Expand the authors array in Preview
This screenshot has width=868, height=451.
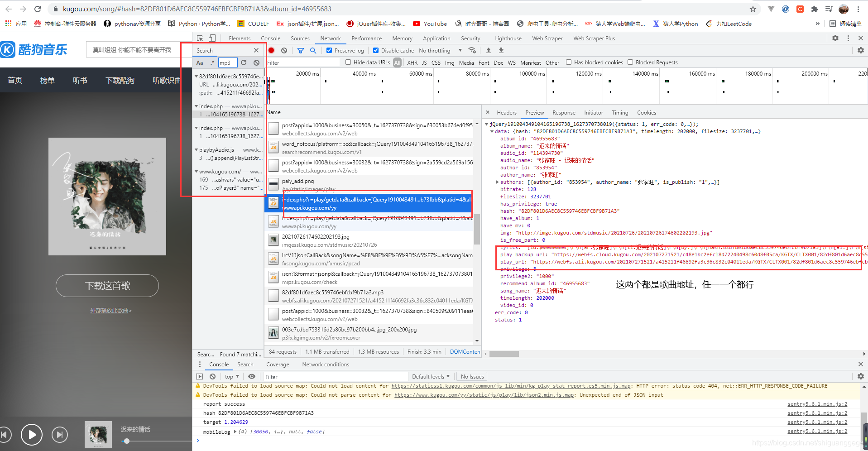tap(497, 182)
